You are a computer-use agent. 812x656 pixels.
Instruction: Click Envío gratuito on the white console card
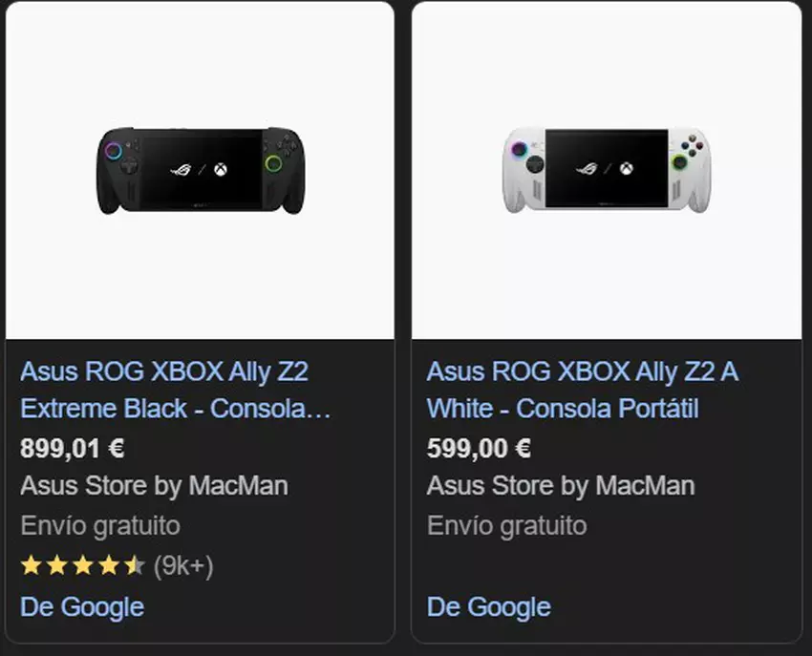tap(506, 525)
